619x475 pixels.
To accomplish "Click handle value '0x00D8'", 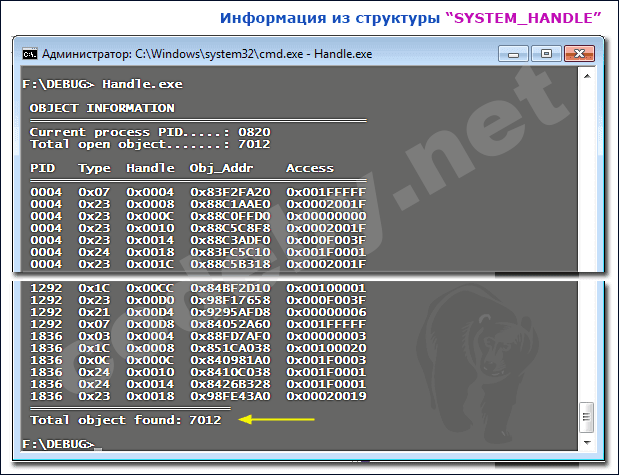I will click(150, 324).
